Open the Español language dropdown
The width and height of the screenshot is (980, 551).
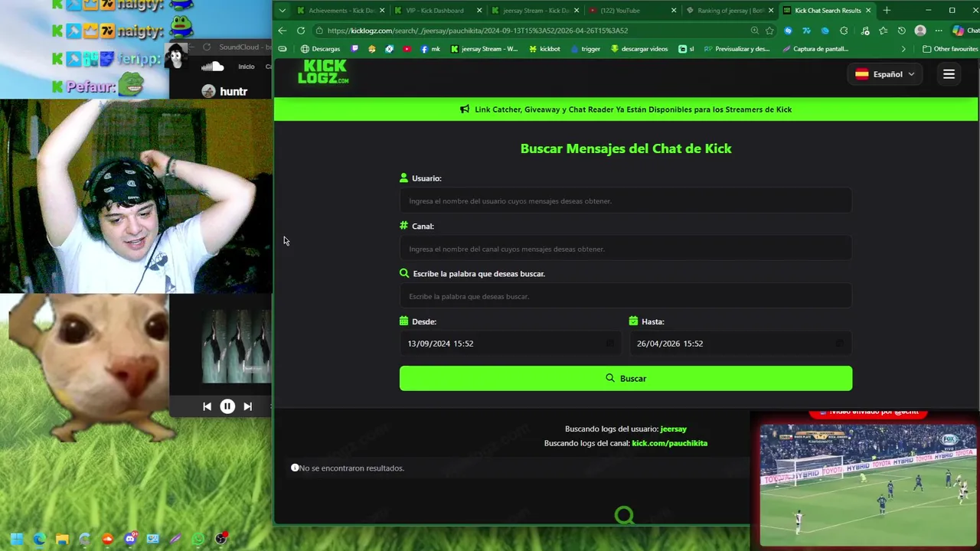pyautogui.click(x=885, y=74)
